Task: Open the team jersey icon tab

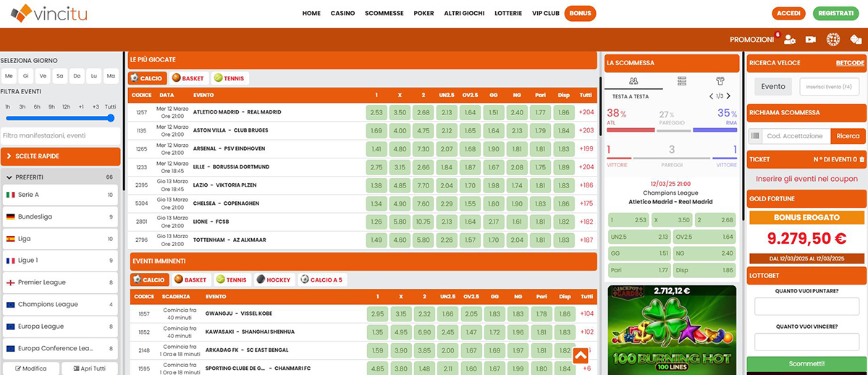Action: point(720,81)
